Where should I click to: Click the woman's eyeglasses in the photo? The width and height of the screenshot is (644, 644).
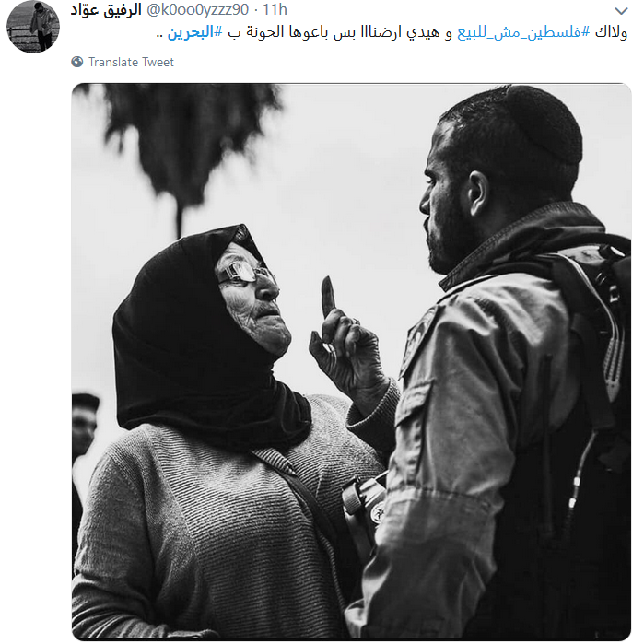point(245,272)
